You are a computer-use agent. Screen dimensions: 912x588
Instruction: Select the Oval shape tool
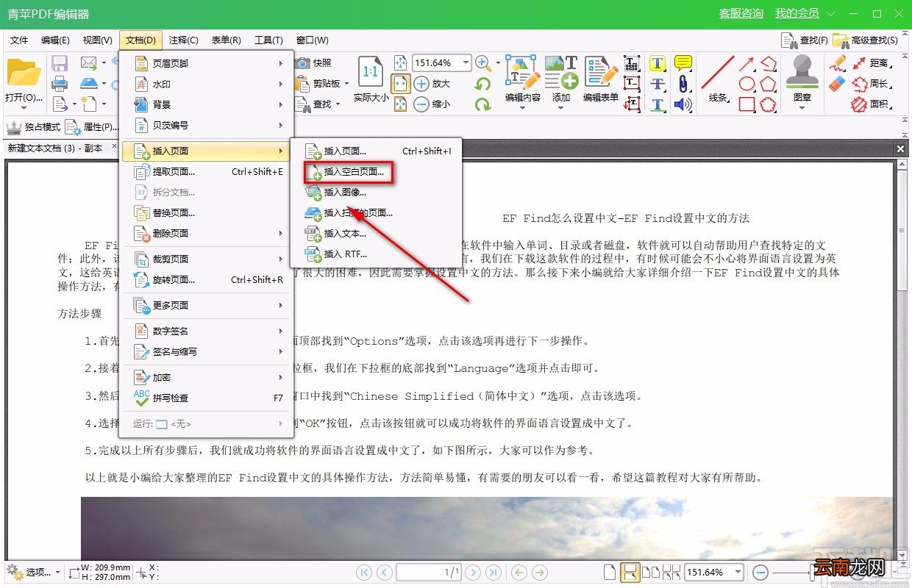click(x=747, y=84)
